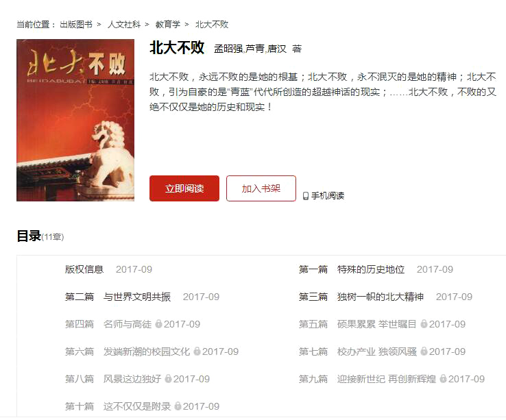Click lock icon on 第十篇 这不仅仅是附录
The image size is (506, 420).
pos(178,406)
